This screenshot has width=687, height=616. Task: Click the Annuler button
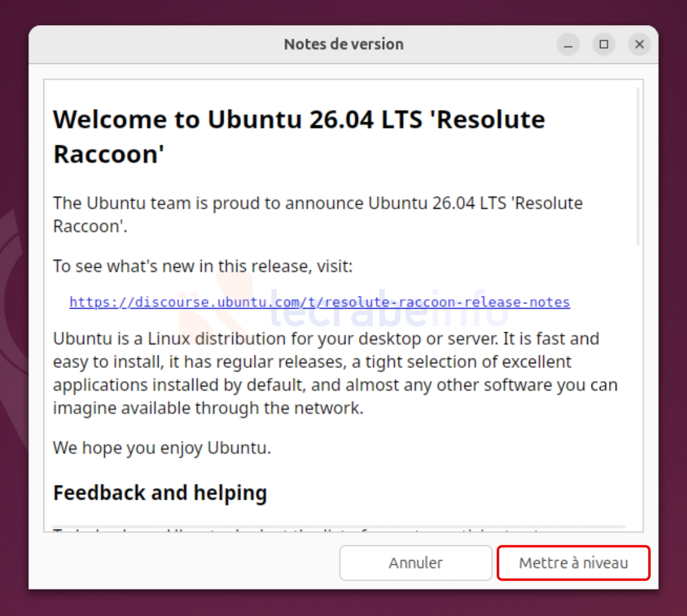415,562
